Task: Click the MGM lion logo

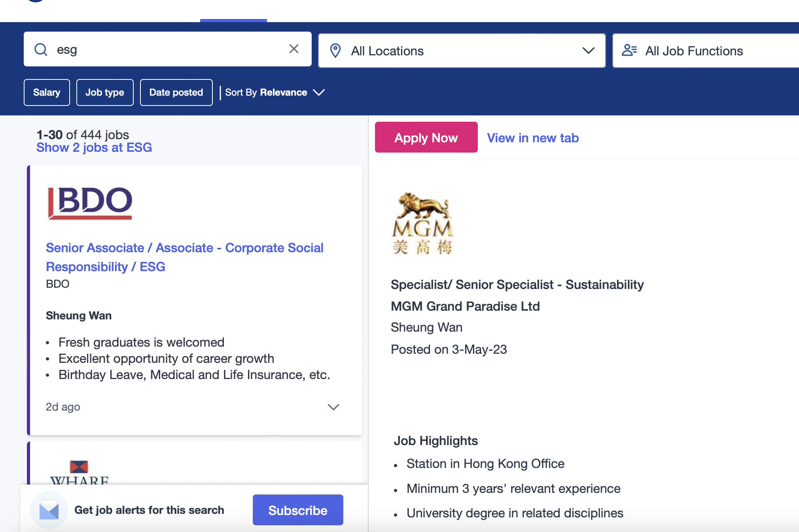Action: 422,223
